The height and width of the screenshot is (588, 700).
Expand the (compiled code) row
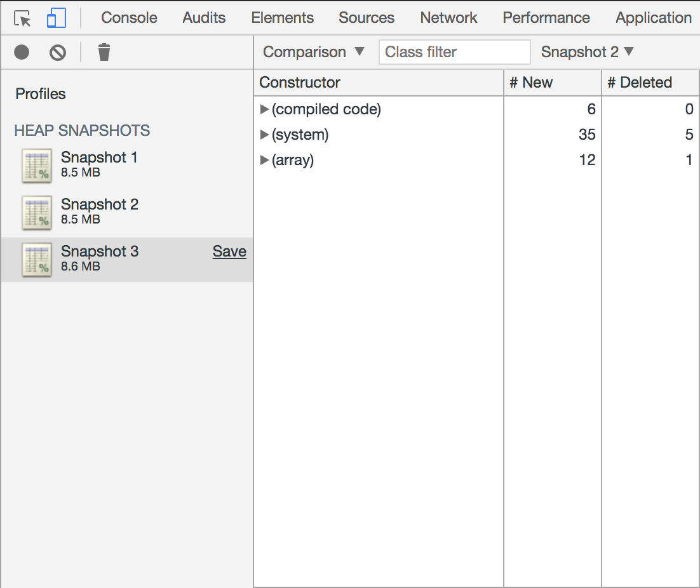[264, 109]
